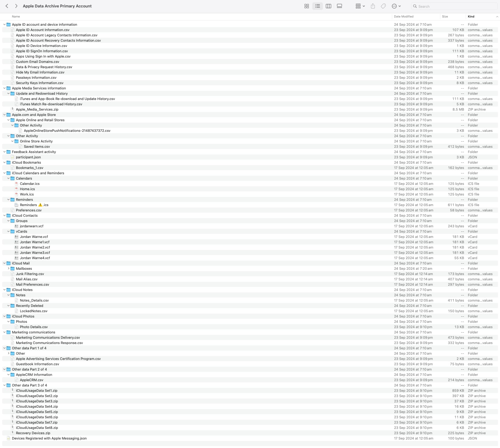This screenshot has width=500, height=448.
Task: Sort the list by Date Modified
Action: tap(404, 16)
